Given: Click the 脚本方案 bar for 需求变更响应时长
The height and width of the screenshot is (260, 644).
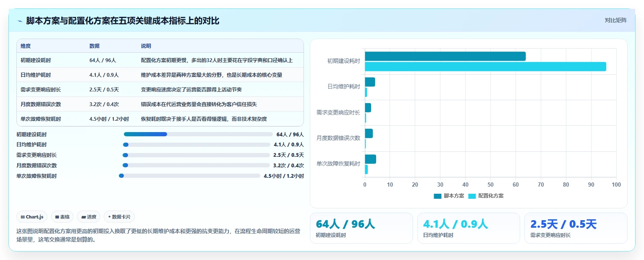Looking at the screenshot, I should coord(368,108).
